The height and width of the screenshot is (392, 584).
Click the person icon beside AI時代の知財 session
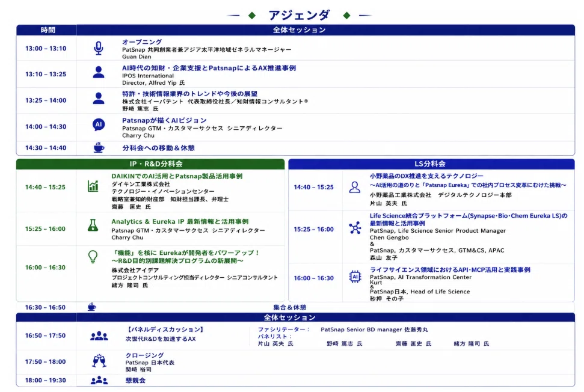tap(98, 72)
